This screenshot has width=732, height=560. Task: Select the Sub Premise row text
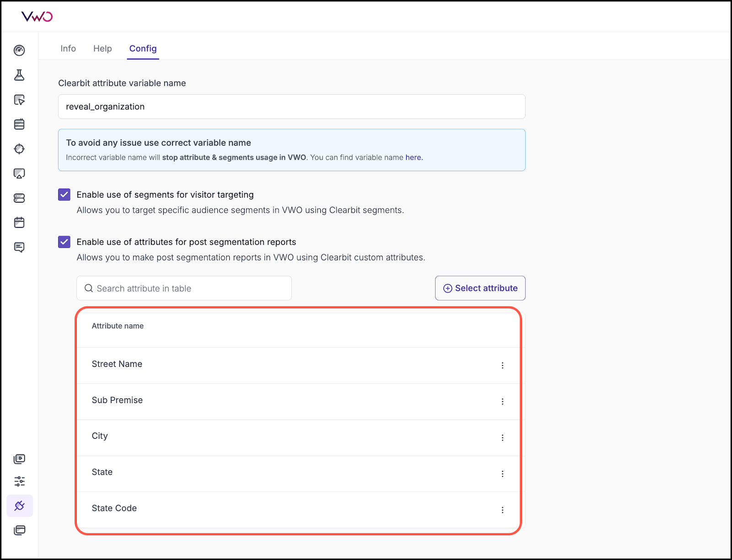coord(117,400)
